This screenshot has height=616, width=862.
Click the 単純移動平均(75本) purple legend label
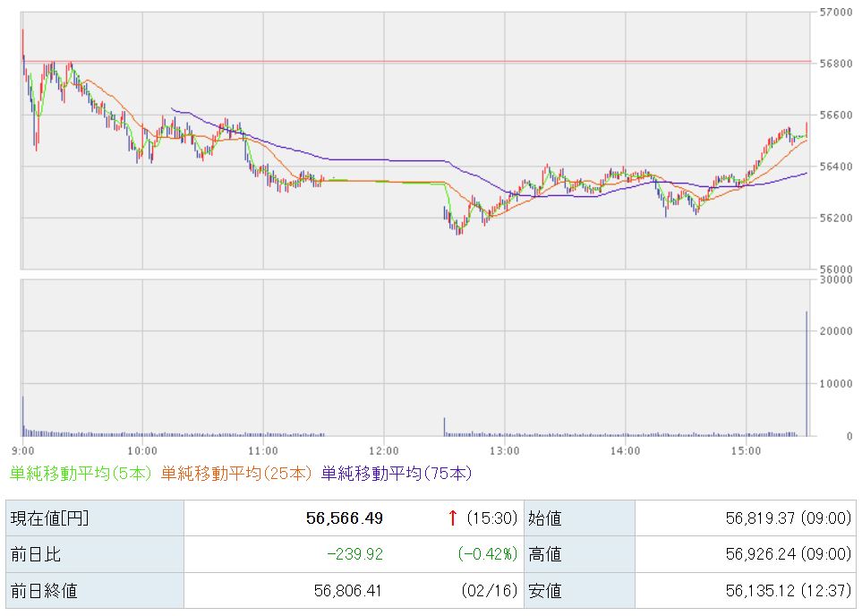click(396, 473)
